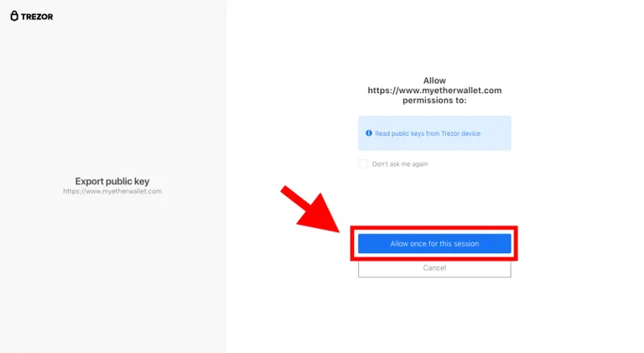Click the TREZOR wordmark in header
Screen dimensions: 644x353
pyautogui.click(x=37, y=17)
